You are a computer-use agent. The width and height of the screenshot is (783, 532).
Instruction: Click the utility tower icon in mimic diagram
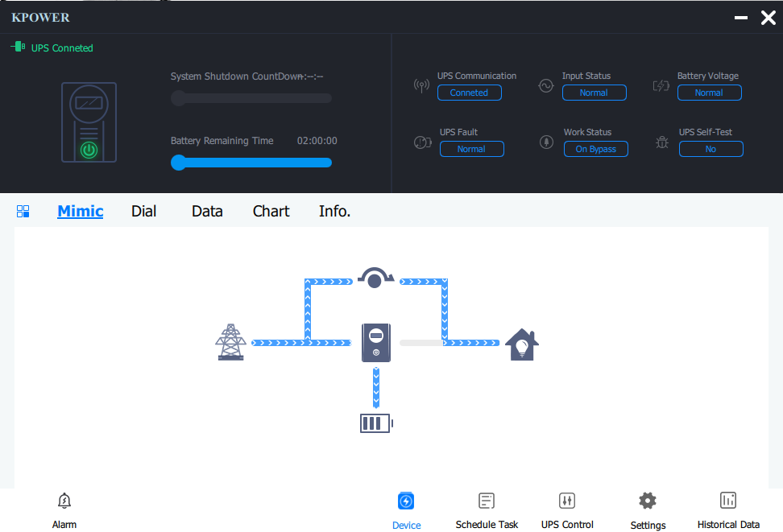(x=230, y=342)
